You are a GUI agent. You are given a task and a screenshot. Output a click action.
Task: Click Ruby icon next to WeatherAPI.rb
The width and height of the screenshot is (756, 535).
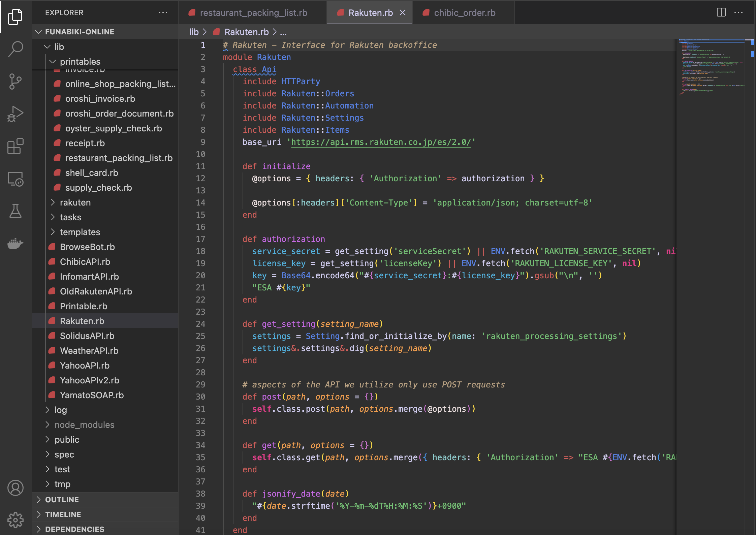[x=52, y=350]
